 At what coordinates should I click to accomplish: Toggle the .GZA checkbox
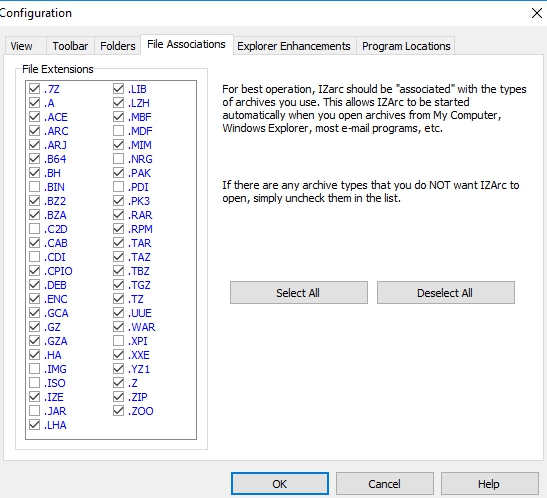click(x=35, y=341)
